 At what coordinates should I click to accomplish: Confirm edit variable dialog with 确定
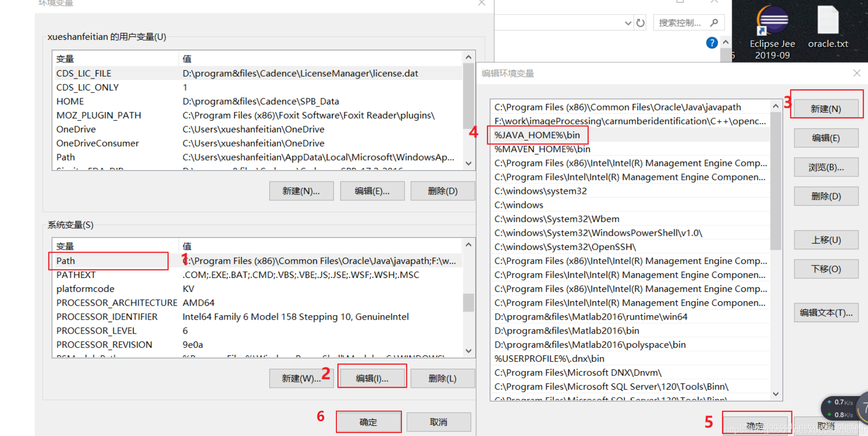pyautogui.click(x=755, y=426)
